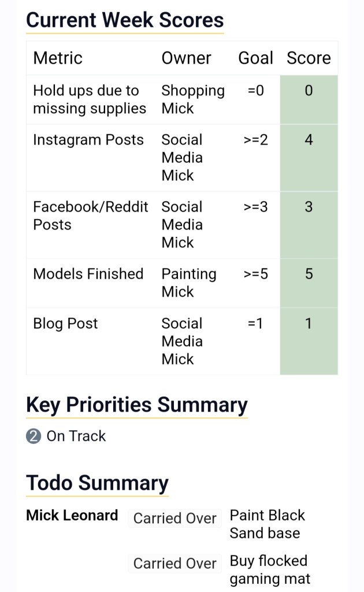
Task: Click the green Blog Post score cell
Action: point(309,341)
